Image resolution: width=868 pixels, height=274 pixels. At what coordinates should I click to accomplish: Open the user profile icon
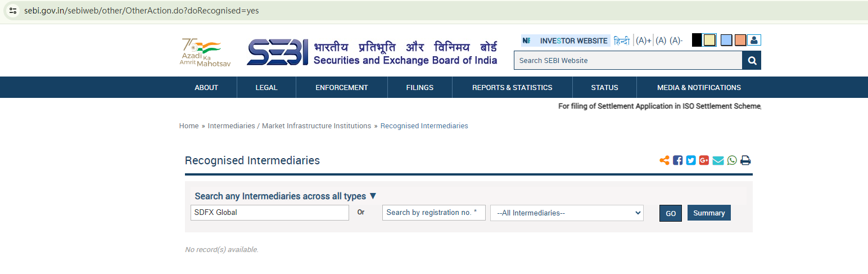point(754,40)
